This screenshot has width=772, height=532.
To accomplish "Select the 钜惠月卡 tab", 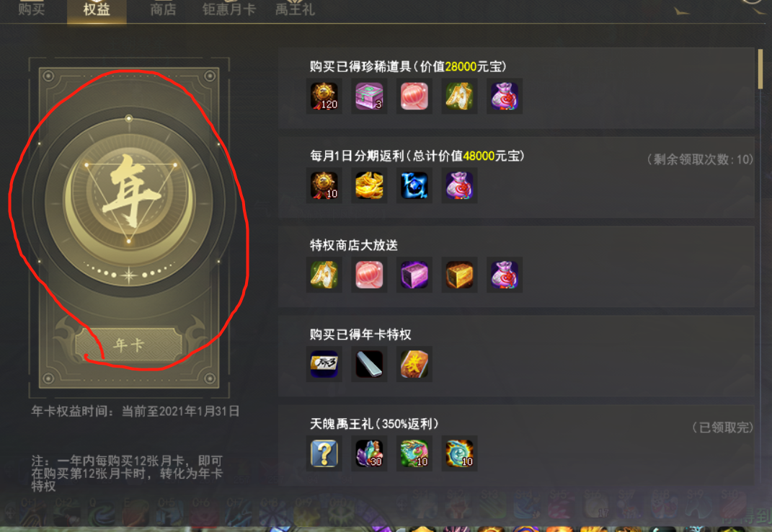I will pos(229,9).
